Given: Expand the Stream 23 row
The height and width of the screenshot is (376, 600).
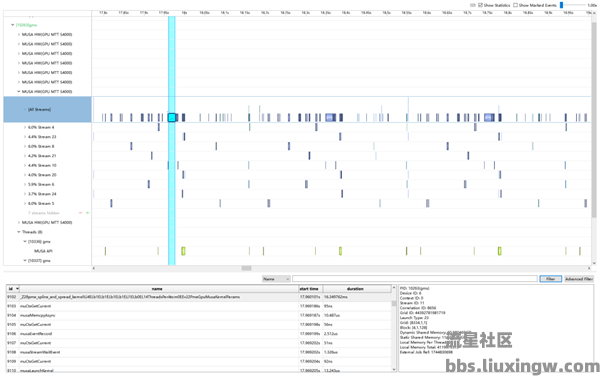Looking at the screenshot, I should point(25,137).
